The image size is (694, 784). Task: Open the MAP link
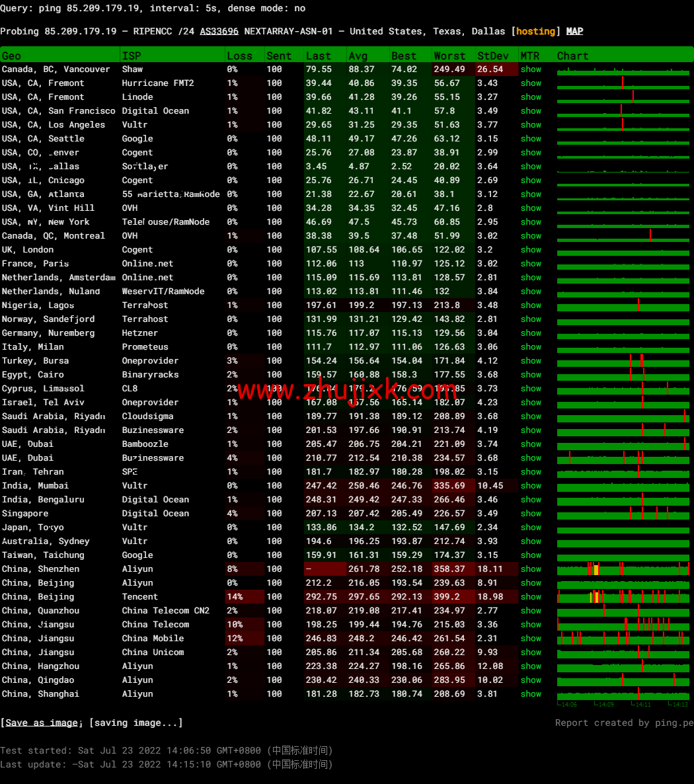tap(574, 31)
